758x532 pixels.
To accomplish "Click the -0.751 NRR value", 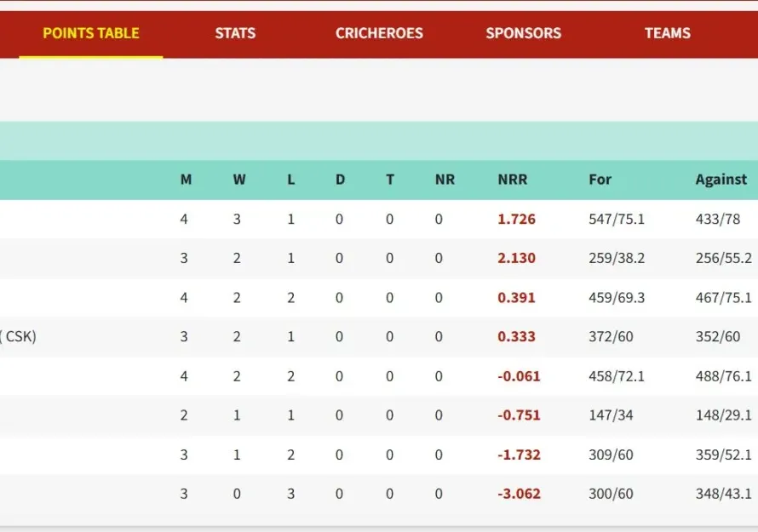I will [x=519, y=415].
